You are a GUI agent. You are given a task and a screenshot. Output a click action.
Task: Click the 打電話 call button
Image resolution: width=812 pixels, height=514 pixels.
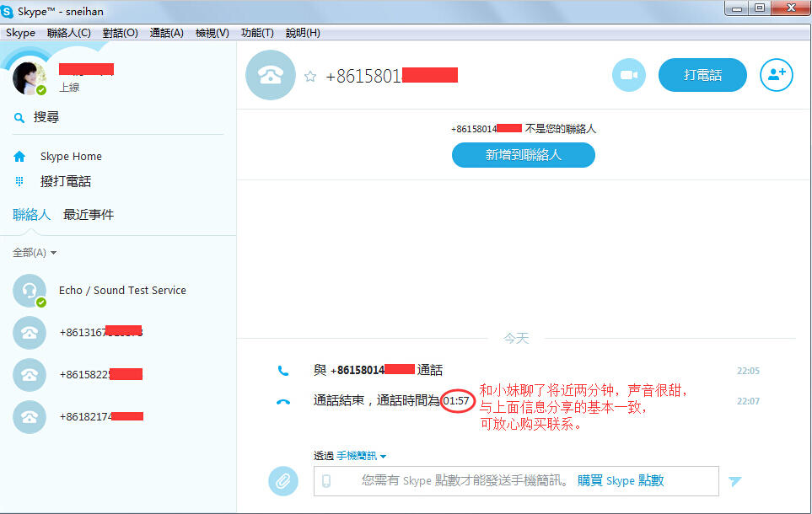click(702, 75)
